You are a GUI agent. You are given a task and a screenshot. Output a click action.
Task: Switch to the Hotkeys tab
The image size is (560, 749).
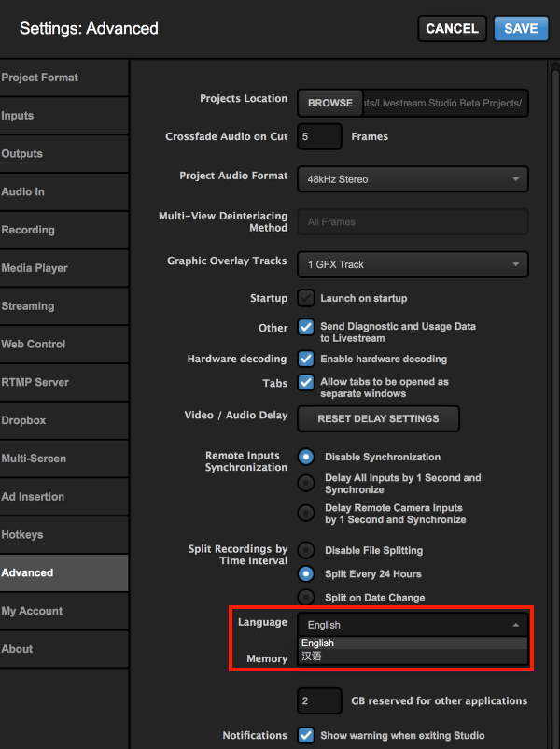[x=22, y=535]
